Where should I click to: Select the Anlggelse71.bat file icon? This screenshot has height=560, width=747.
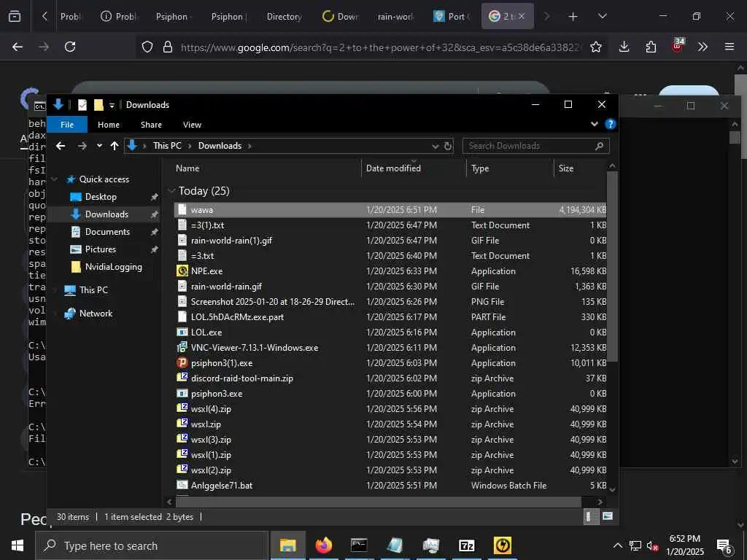coord(182,485)
